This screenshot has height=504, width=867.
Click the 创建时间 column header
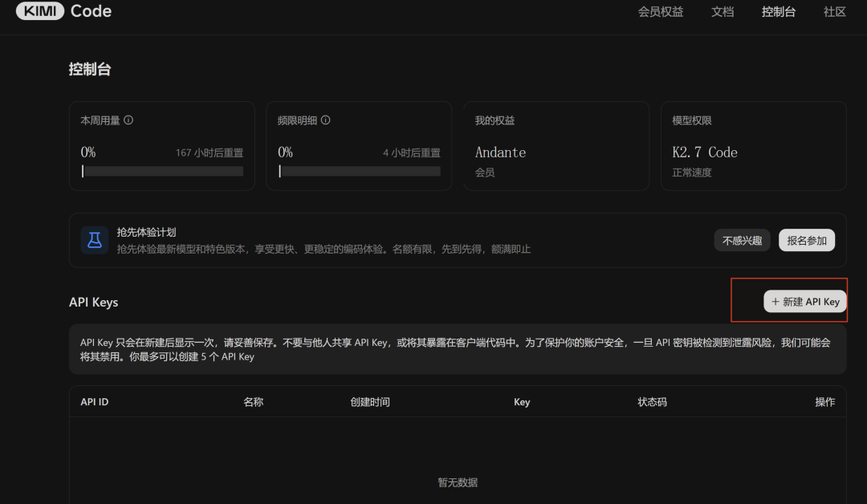tap(370, 402)
